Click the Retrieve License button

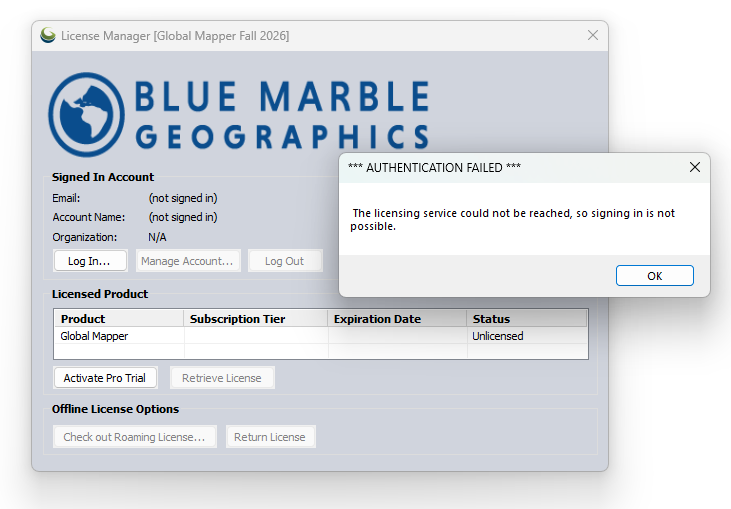[222, 378]
